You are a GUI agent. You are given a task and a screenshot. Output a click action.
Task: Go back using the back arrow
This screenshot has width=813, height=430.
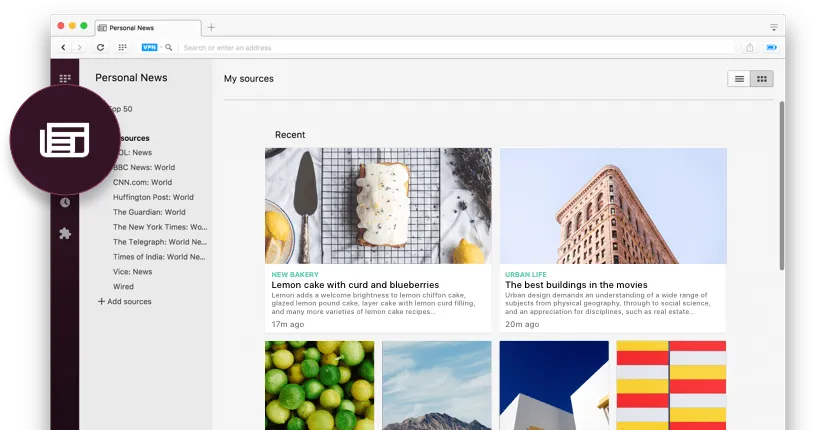coord(63,47)
